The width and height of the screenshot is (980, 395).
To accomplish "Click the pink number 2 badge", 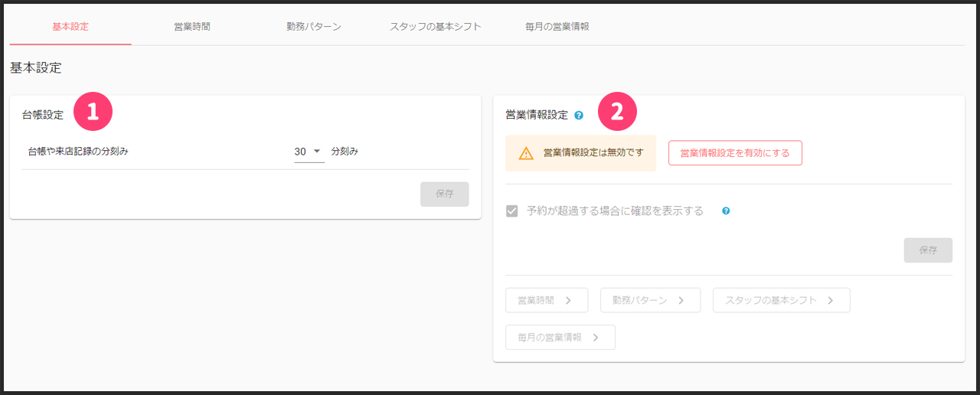I will [617, 112].
